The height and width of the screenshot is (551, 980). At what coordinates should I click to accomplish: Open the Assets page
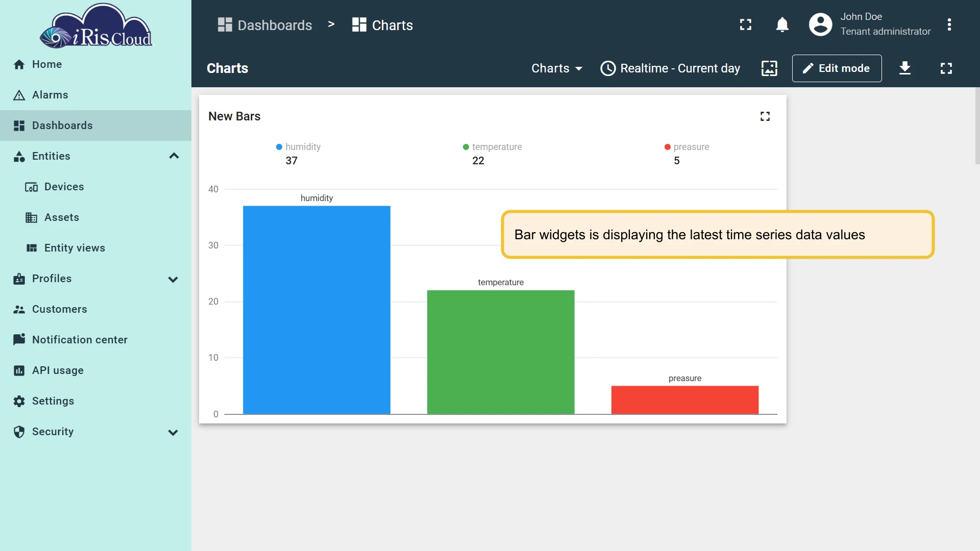point(95,217)
